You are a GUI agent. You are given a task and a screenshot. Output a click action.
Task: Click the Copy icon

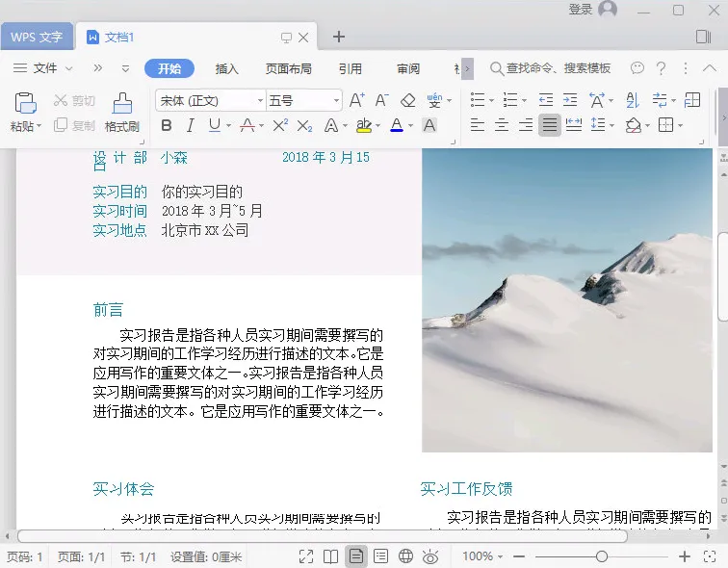pos(61,125)
